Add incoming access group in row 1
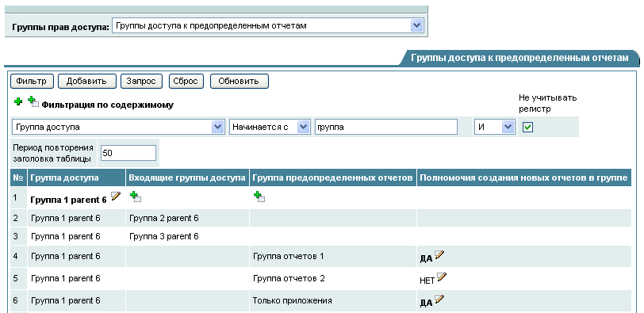 pos(136,197)
